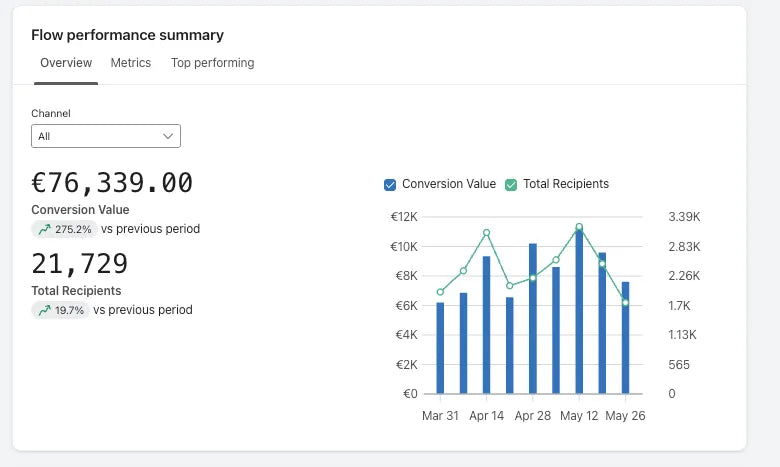The image size is (780, 467).
Task: Open the Channel dropdown showing All
Action: pyautogui.click(x=105, y=136)
